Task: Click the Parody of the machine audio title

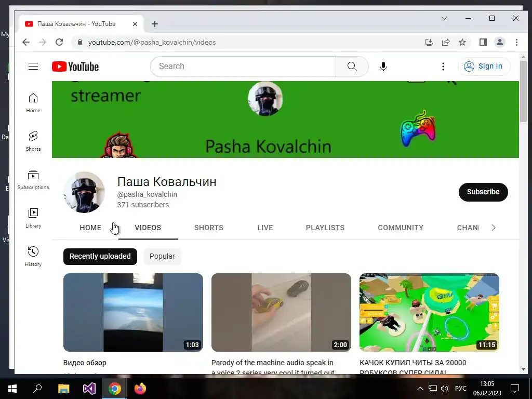Action: (x=272, y=368)
